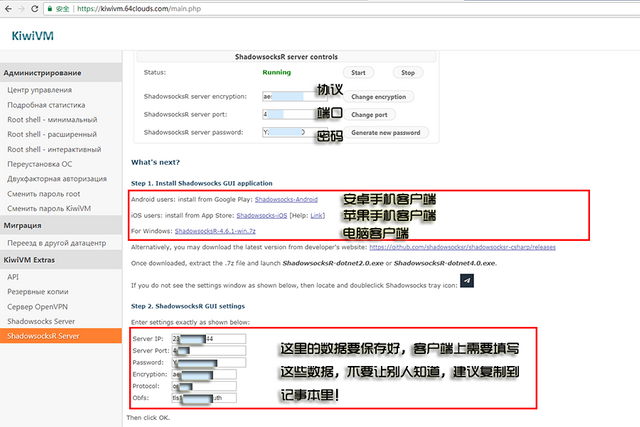Open Переустановка ОС menu item

point(40,164)
